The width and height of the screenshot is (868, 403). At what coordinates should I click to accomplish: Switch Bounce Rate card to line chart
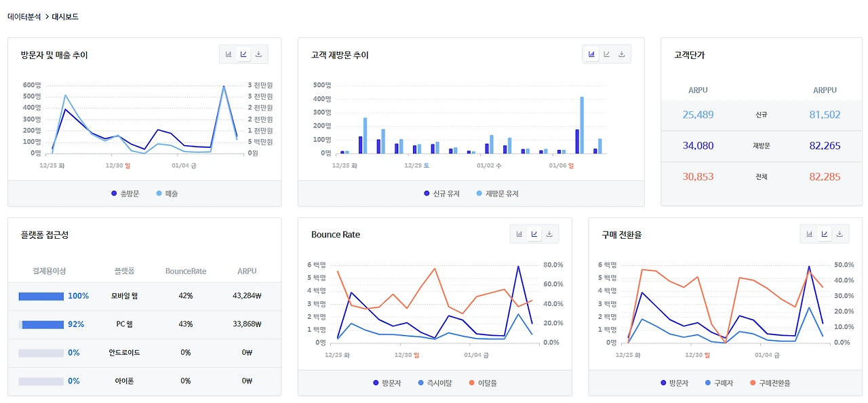click(x=534, y=234)
